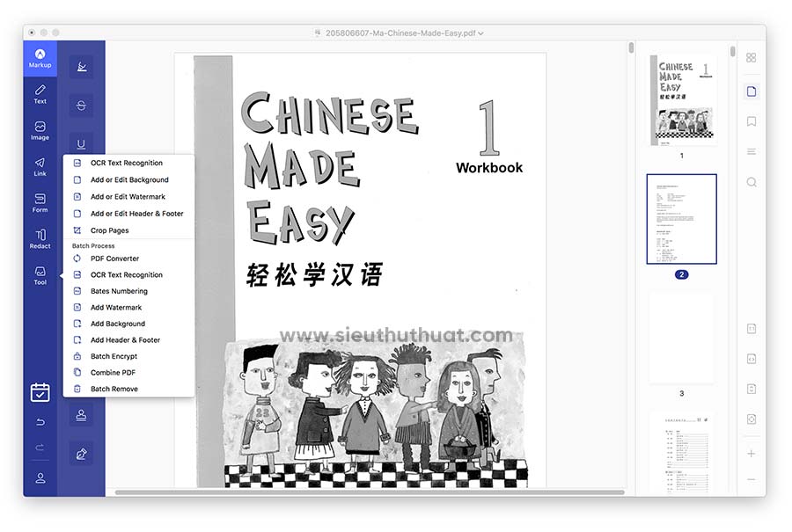Click the Tool tab in the sidebar

(x=40, y=275)
